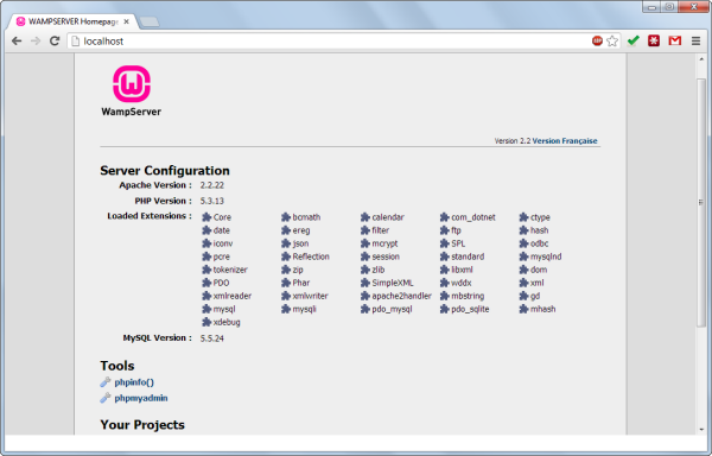Click puzzle icon next to ctype

point(524,217)
